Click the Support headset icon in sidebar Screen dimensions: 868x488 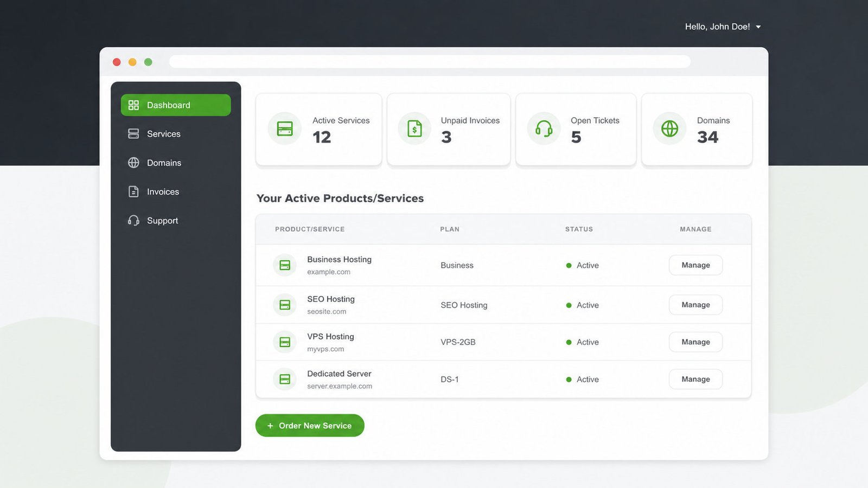[133, 221]
